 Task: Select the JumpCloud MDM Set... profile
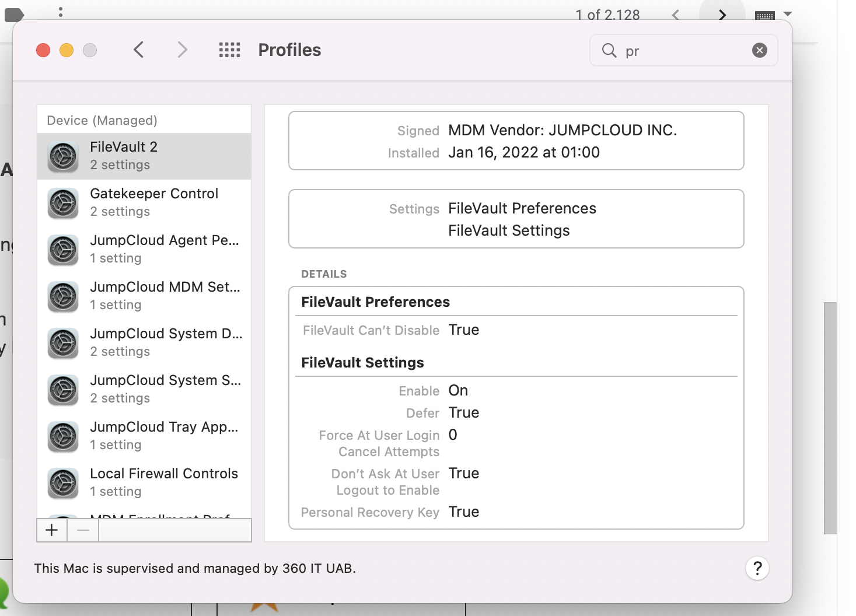(144, 296)
